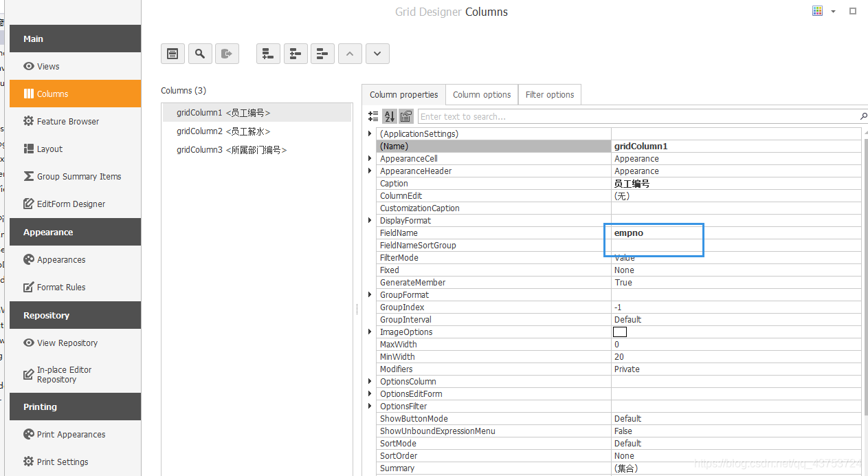The height and width of the screenshot is (476, 868).
Task: Click the retrieve fields arrow icon
Action: [227, 54]
